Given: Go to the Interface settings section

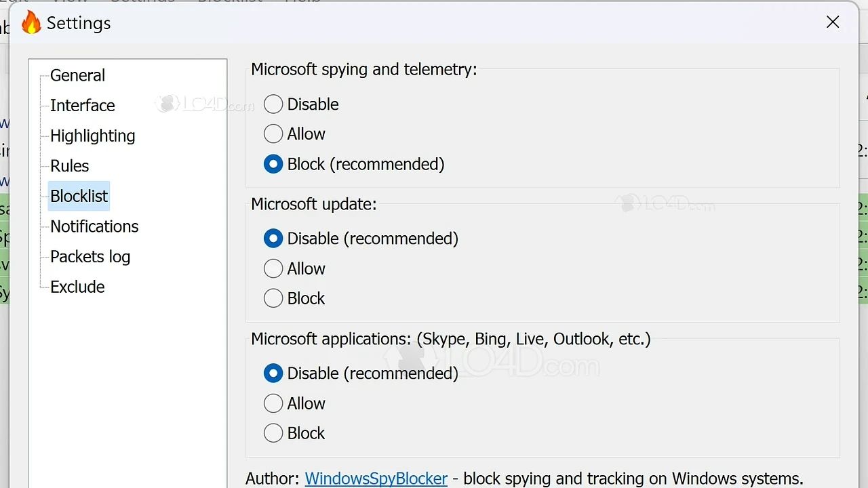Looking at the screenshot, I should pyautogui.click(x=83, y=106).
